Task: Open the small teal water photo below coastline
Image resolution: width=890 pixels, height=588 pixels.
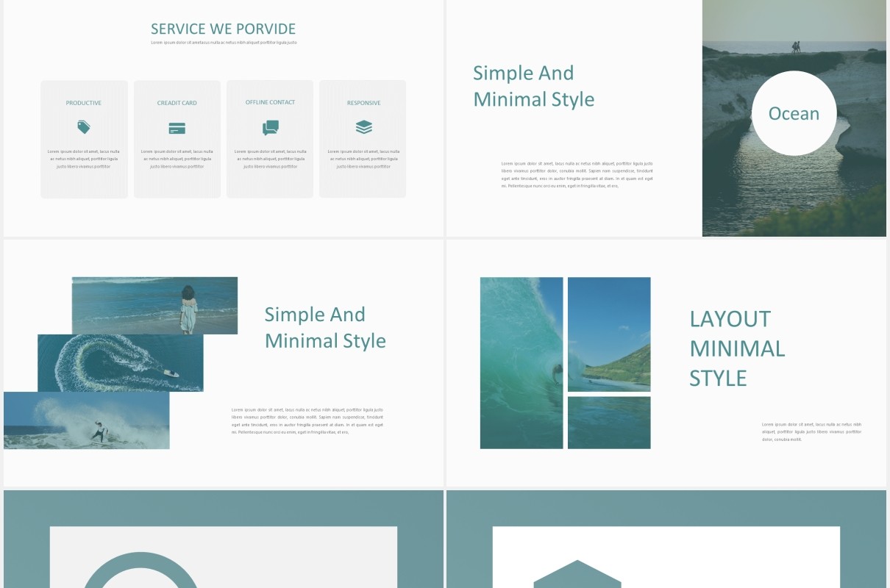Action: click(x=609, y=423)
